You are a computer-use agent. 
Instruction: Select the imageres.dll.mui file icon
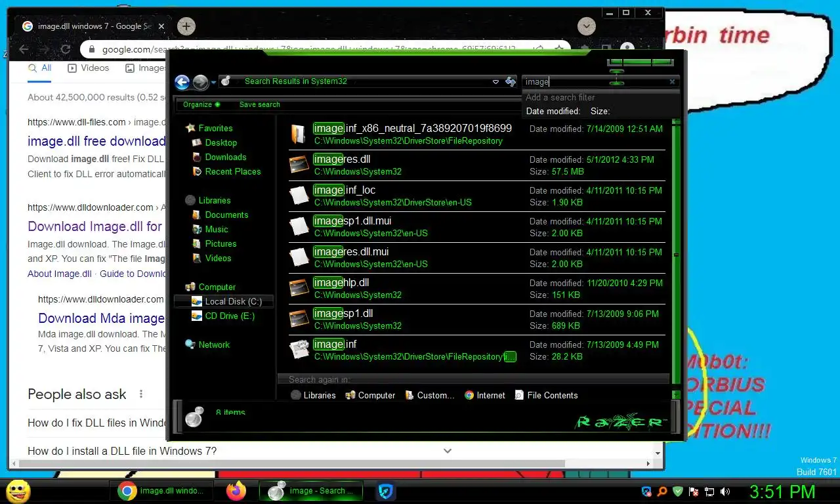point(299,257)
